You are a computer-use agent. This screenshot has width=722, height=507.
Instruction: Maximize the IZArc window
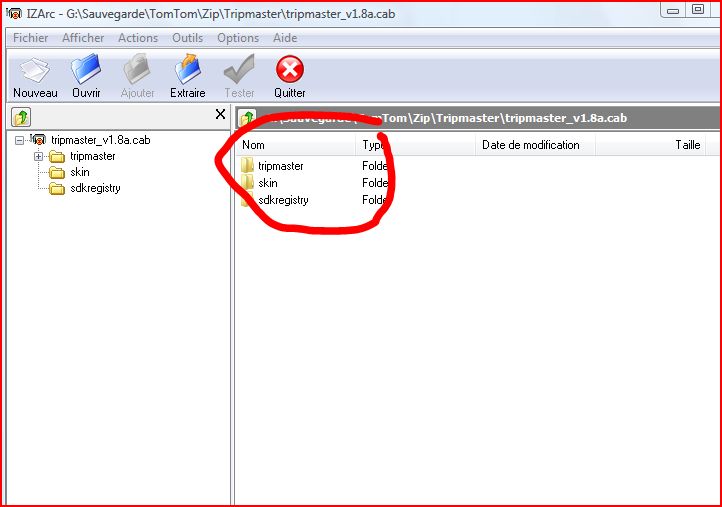point(698,9)
